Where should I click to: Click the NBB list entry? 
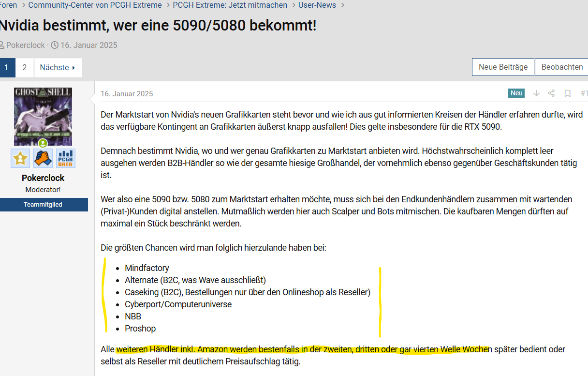[x=133, y=316]
